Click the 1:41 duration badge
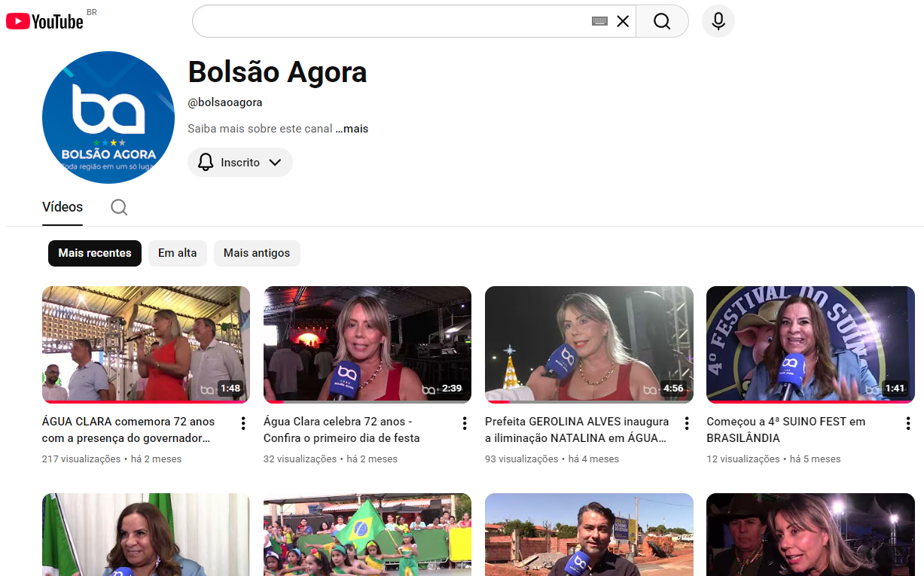The image size is (924, 576). pyautogui.click(x=895, y=389)
